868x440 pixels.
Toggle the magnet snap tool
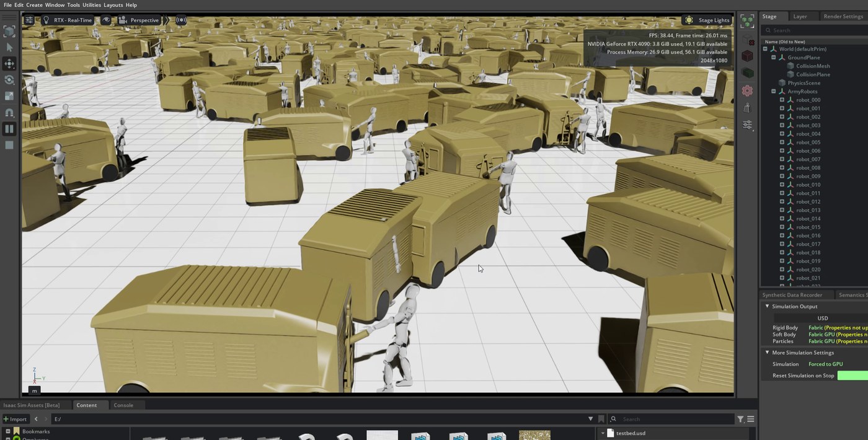pos(9,113)
